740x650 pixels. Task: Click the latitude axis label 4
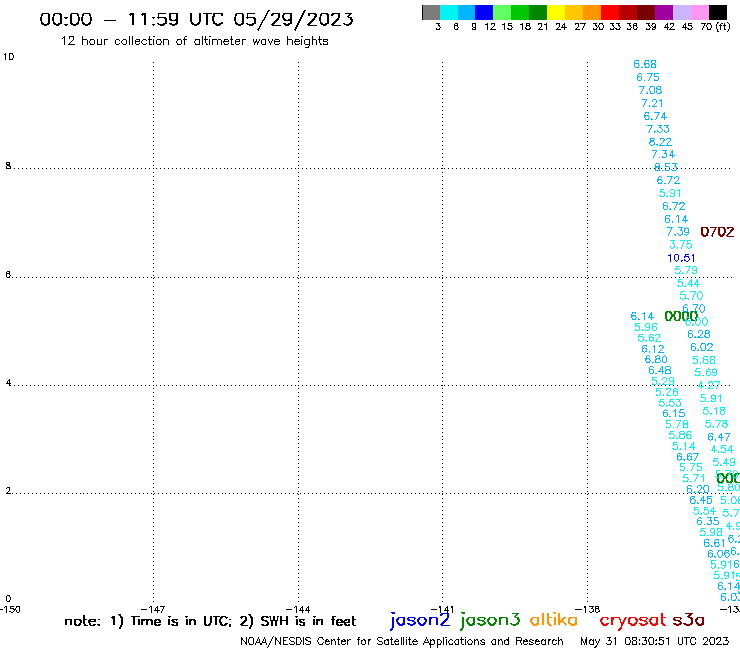(x=8, y=382)
